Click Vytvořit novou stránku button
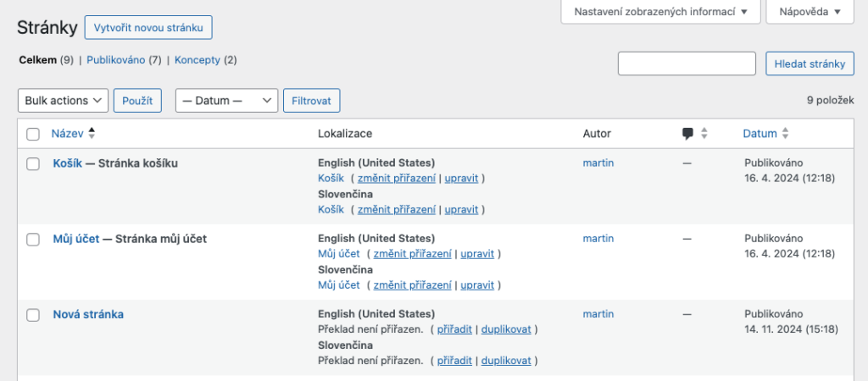 coord(148,28)
